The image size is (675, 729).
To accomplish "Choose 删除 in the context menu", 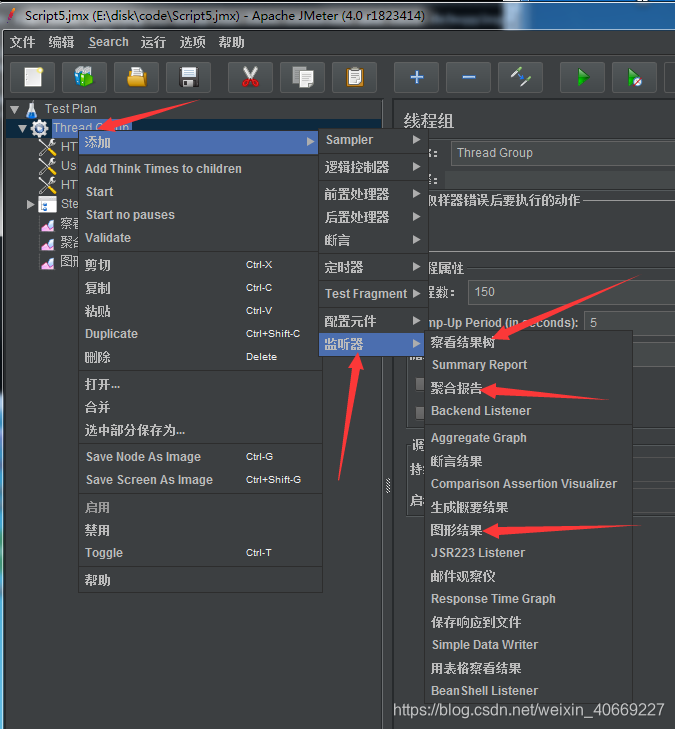I will pos(199,357).
